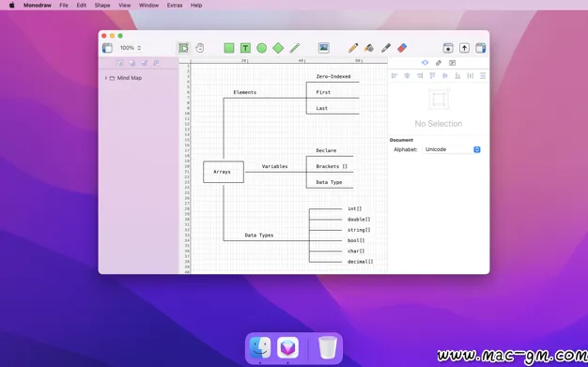Click Align vertical centers icon

click(x=445, y=76)
